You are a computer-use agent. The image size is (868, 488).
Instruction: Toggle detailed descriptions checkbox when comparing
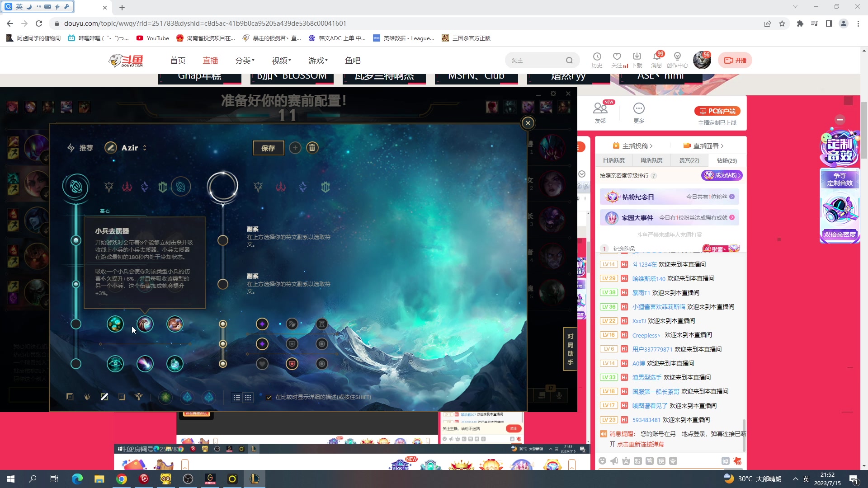269,398
